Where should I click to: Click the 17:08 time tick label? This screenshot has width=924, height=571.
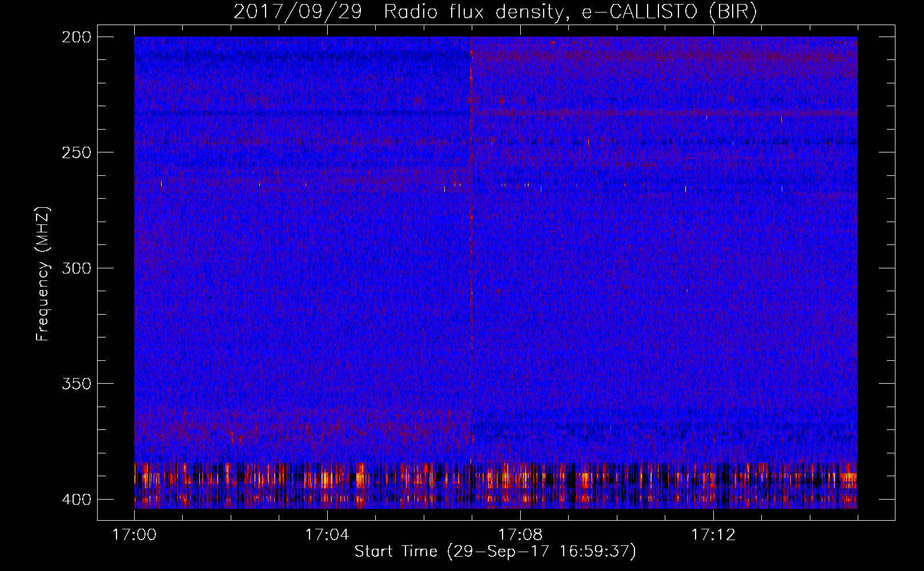coord(520,535)
